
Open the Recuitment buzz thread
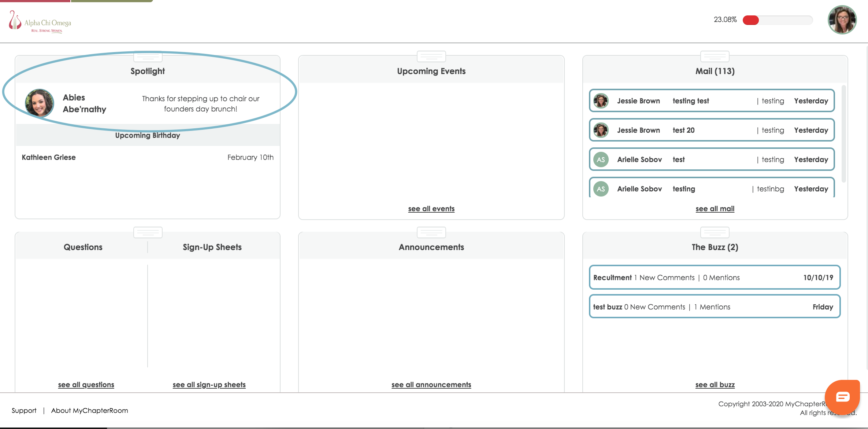pyautogui.click(x=714, y=278)
